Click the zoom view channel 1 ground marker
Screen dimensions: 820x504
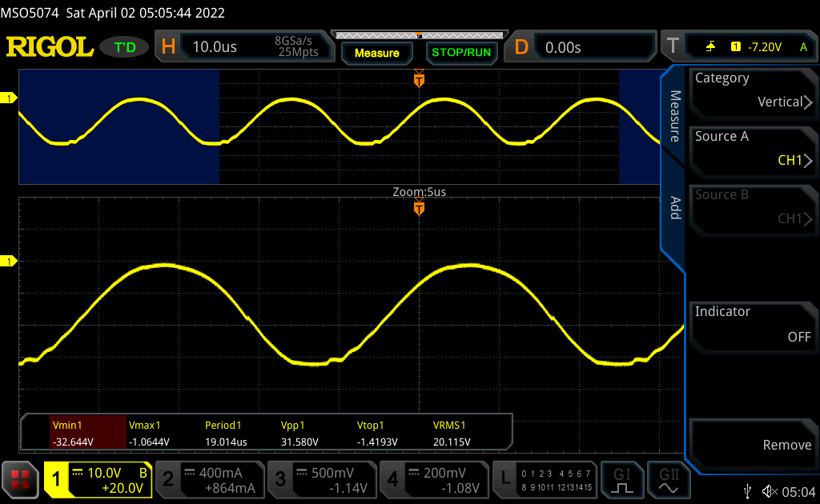8,261
